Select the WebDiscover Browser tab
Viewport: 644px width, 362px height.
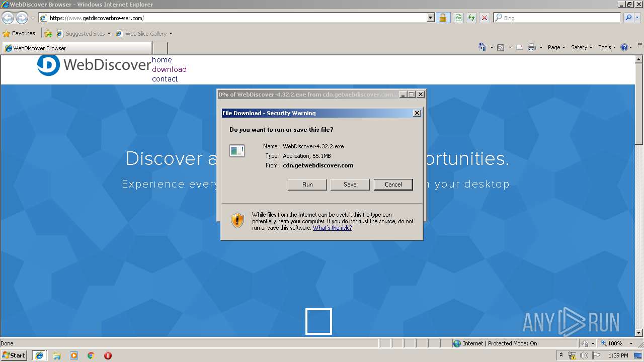pyautogui.click(x=77, y=48)
